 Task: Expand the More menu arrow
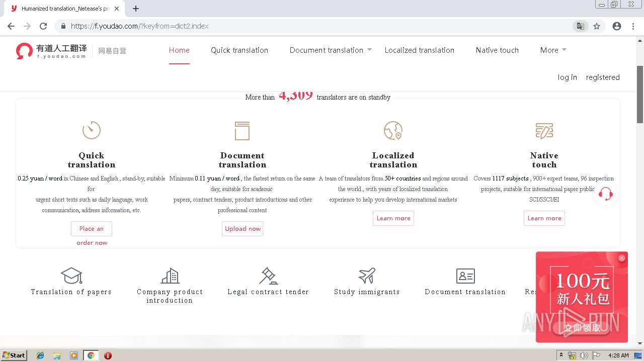(x=564, y=49)
